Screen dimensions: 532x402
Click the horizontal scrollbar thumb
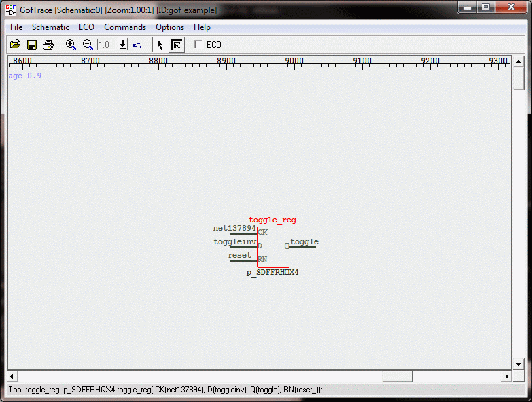tap(397, 376)
